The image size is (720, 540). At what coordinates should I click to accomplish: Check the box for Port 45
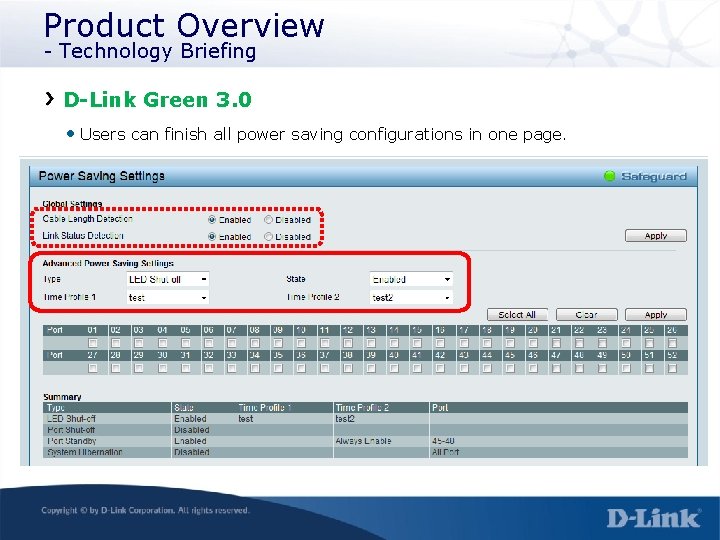click(510, 368)
